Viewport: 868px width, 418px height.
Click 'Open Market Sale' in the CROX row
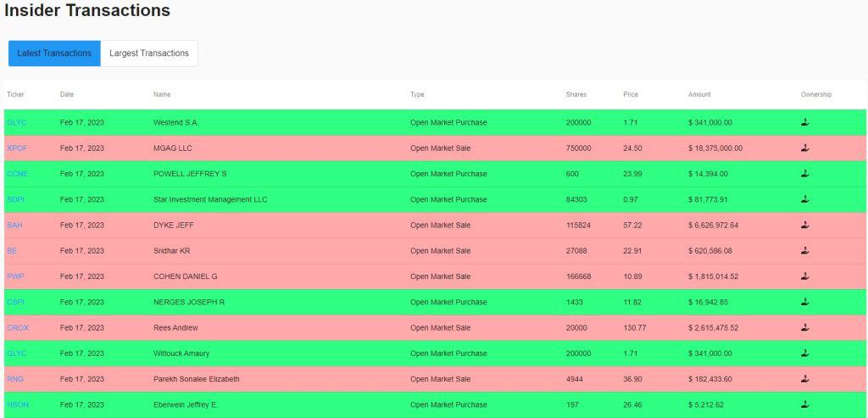[x=440, y=328]
